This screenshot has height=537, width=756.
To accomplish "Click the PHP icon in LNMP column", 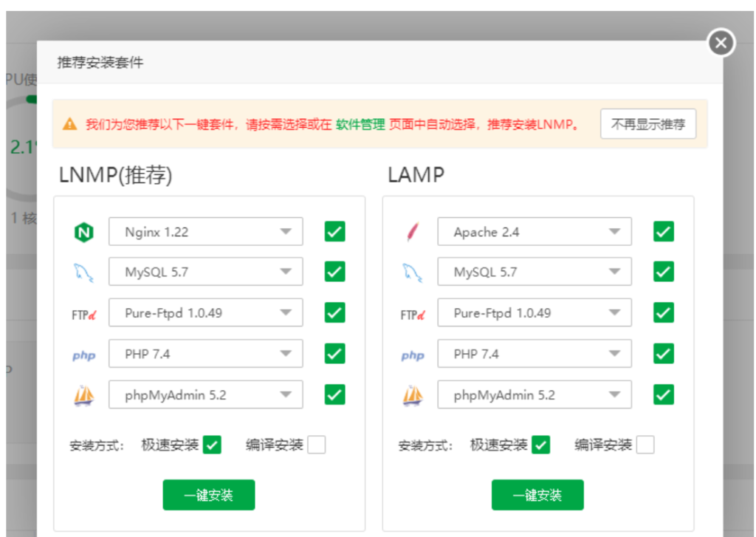I will (x=83, y=355).
